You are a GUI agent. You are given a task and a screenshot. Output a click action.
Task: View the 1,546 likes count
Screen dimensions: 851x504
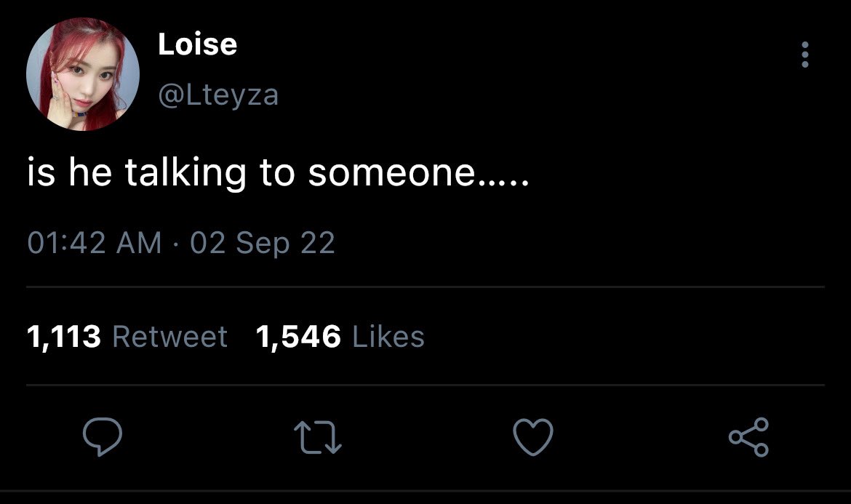[x=298, y=337]
